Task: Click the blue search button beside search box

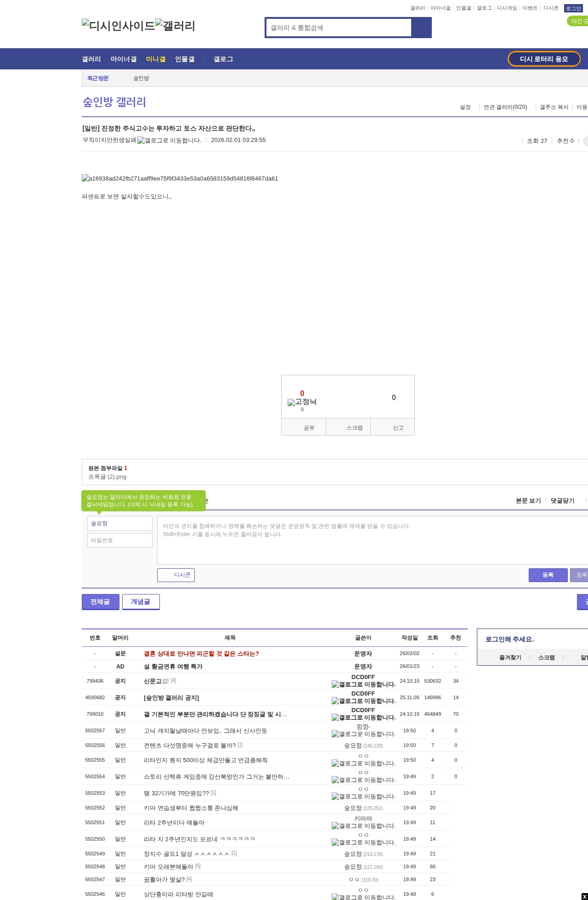Action: tap(421, 28)
